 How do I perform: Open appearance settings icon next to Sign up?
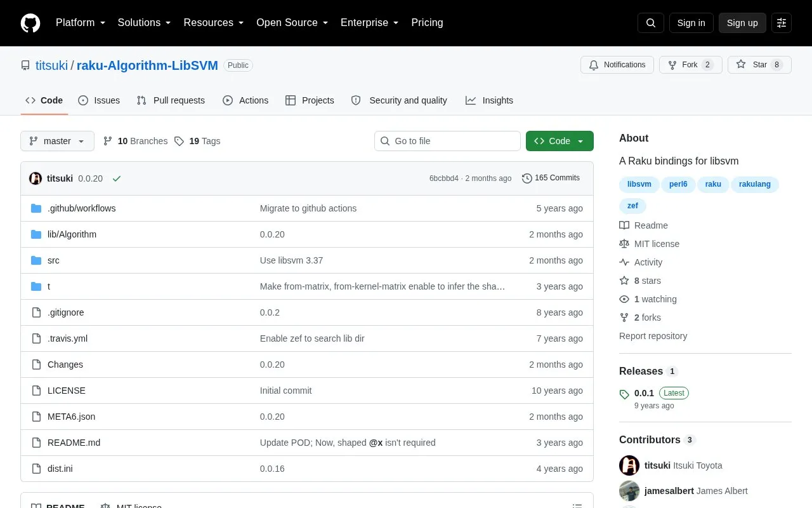(x=782, y=23)
